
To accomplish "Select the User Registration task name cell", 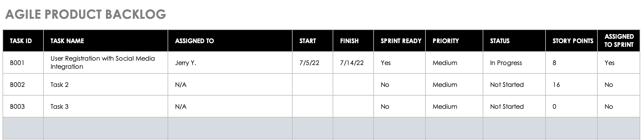I will [103, 62].
